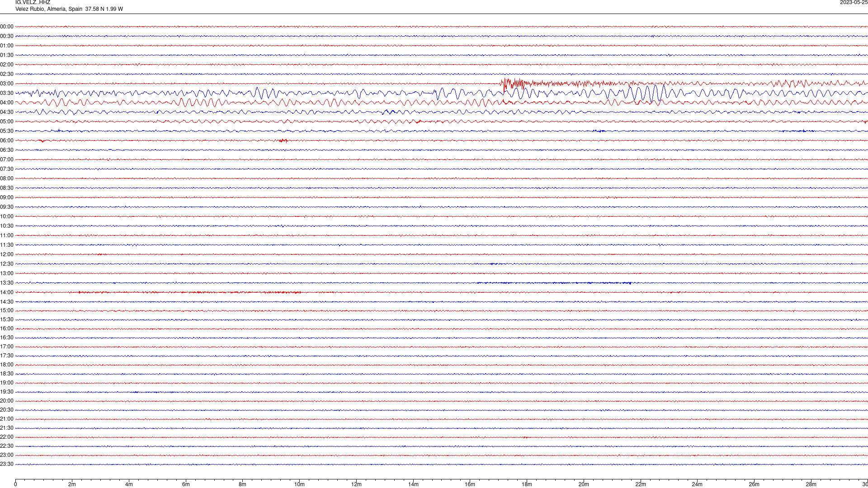Click the location text Velez Rubio, Almeria, Spain

[49, 9]
